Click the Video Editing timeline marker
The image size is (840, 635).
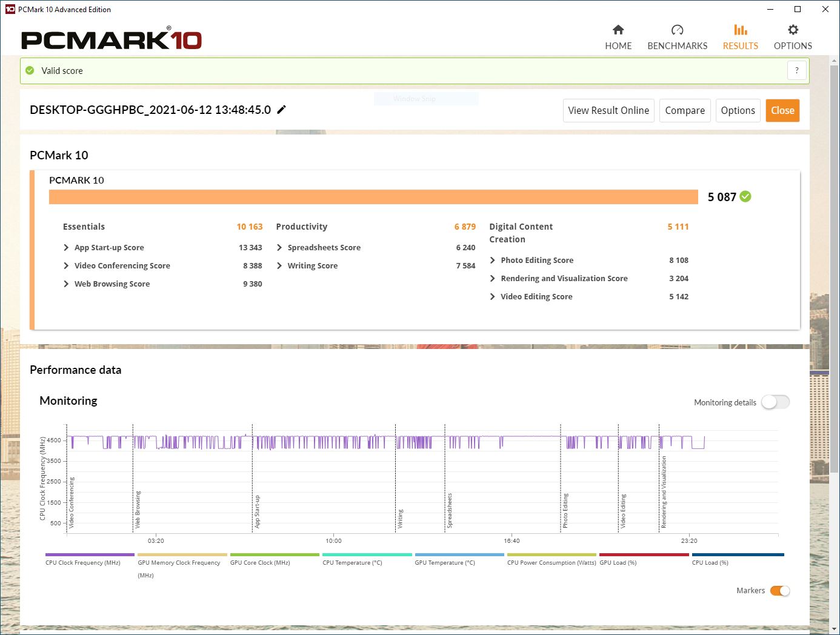[x=623, y=511]
